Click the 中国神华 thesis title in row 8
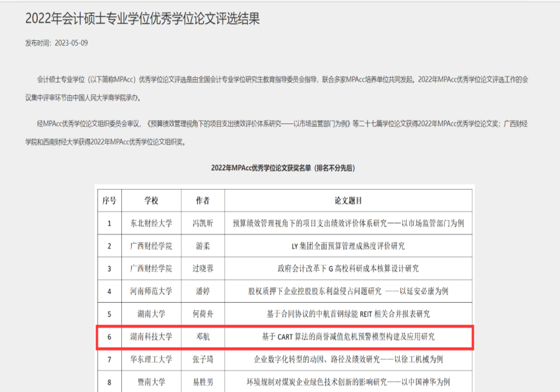This screenshot has width=560, height=392. tap(348, 382)
